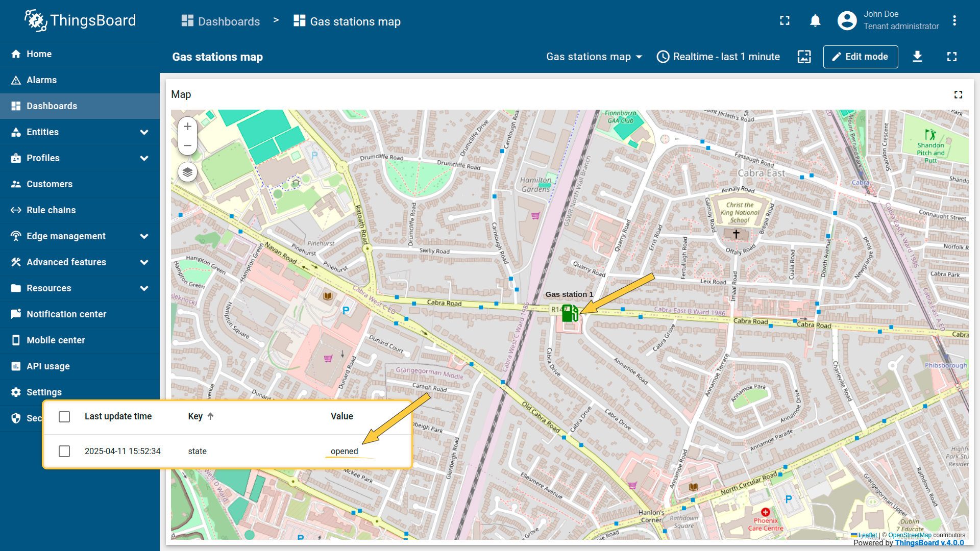The image size is (980, 551).
Task: Expand the Entities menu chevron
Action: [144, 132]
